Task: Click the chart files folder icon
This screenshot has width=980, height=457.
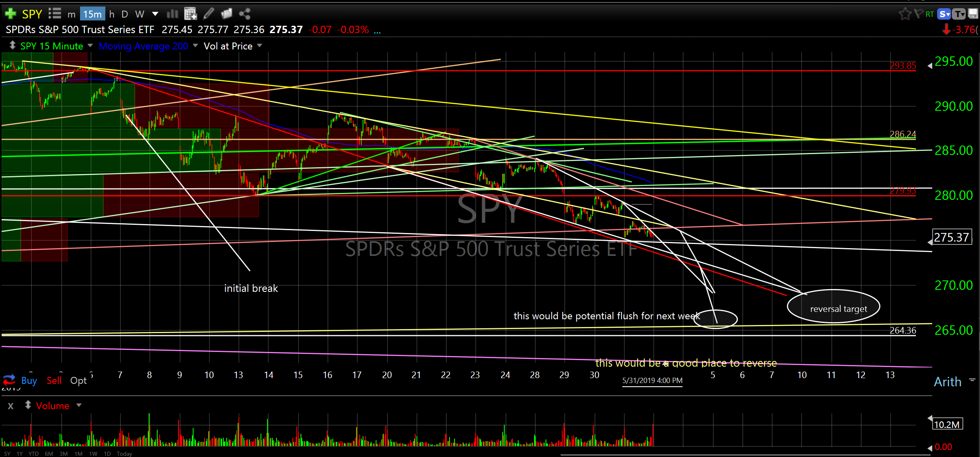Action: pos(226,14)
